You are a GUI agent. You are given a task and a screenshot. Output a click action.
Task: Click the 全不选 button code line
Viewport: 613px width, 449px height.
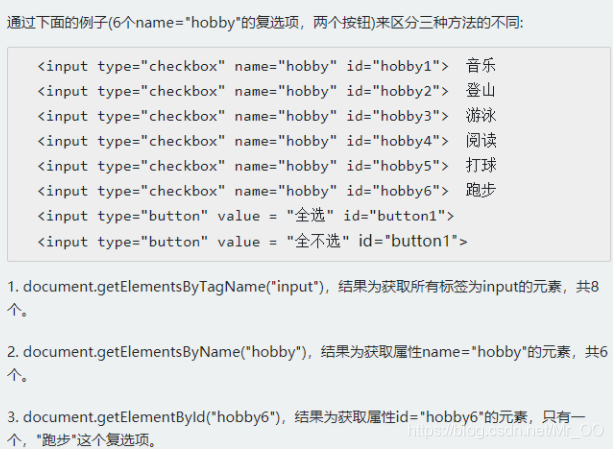tap(252, 241)
